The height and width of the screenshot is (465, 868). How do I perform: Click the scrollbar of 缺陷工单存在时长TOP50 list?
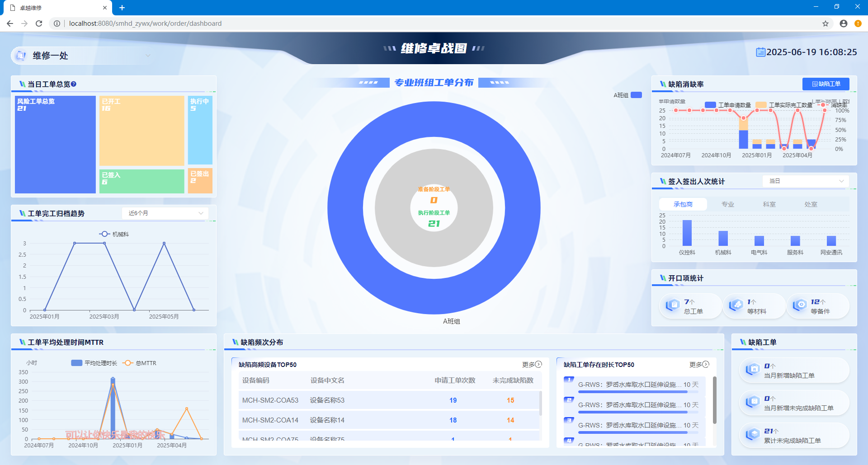(x=714, y=400)
